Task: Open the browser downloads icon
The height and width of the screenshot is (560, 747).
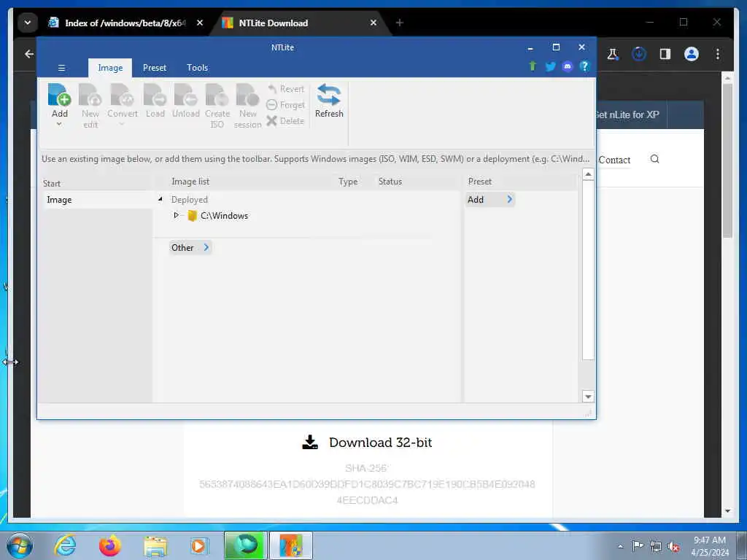Action: pos(639,54)
